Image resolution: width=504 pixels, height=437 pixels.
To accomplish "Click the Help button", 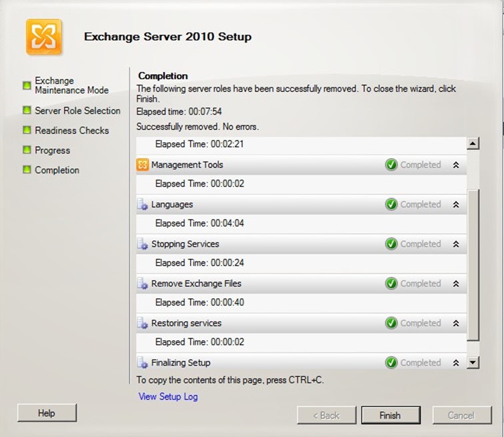I will point(47,414).
